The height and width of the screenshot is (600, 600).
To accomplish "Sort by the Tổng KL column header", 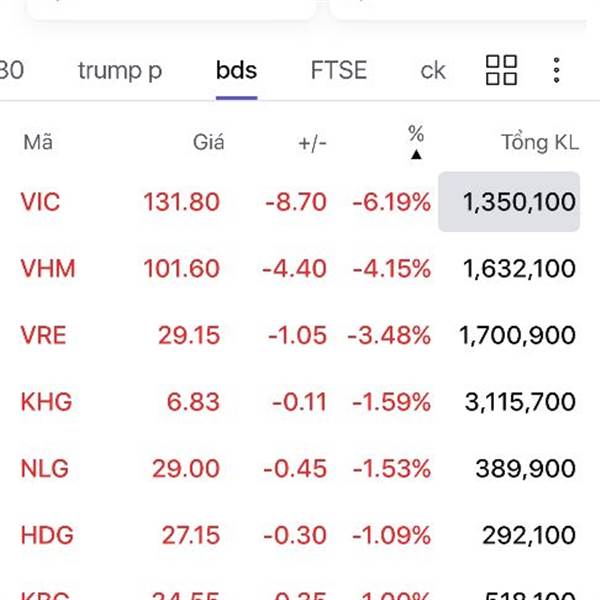I will click(x=540, y=143).
